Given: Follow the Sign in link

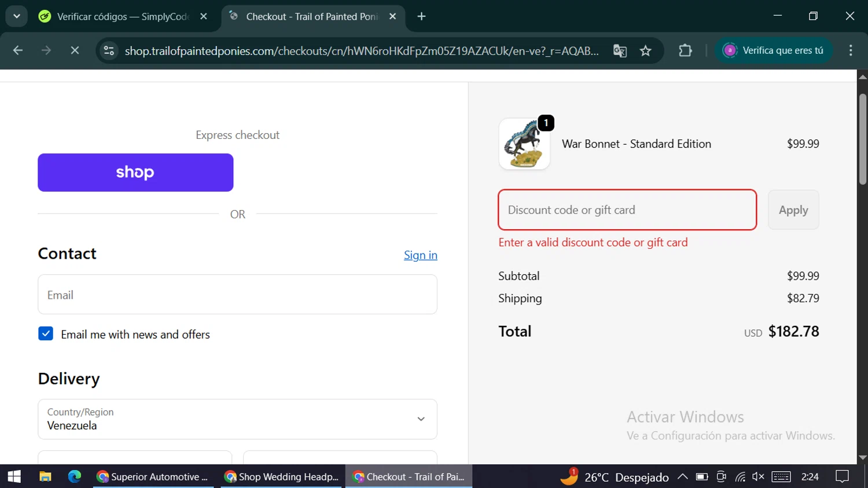Looking at the screenshot, I should 421,255.
